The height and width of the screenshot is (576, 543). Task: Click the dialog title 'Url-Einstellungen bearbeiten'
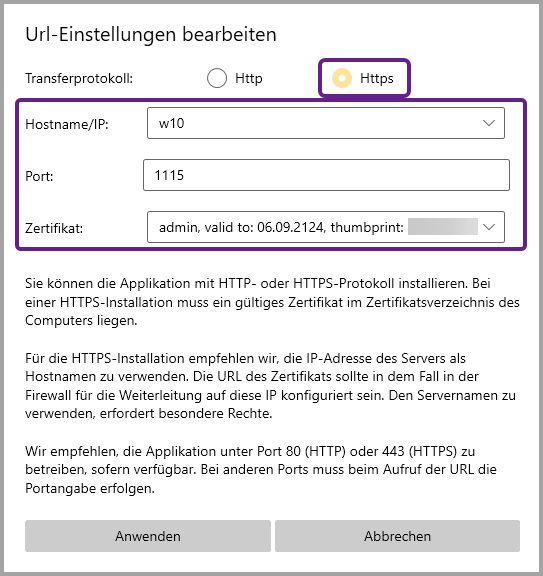151,35
